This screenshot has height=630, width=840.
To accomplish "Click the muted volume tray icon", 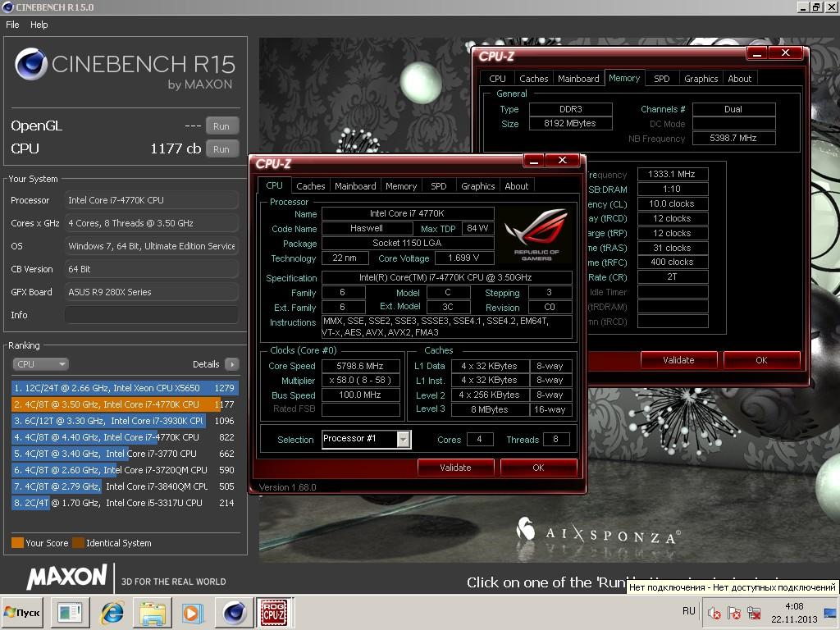I will click(714, 613).
